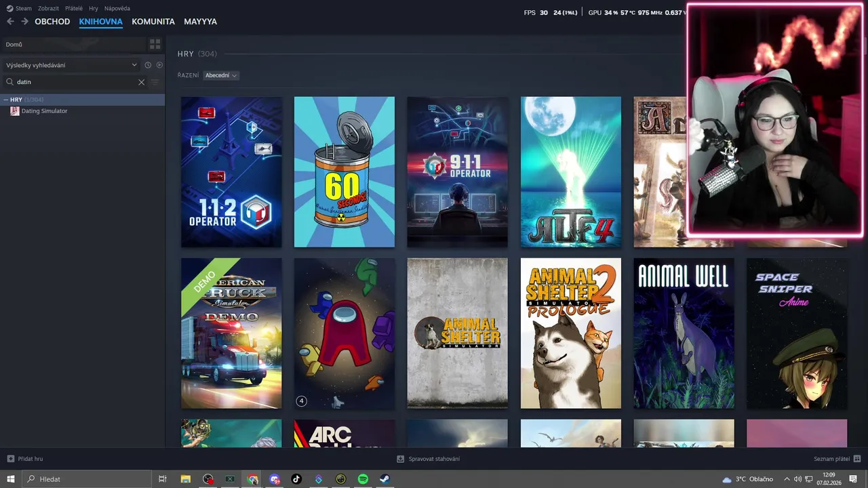Open the Animal Well game cover
This screenshot has width=868, height=488.
point(684,333)
